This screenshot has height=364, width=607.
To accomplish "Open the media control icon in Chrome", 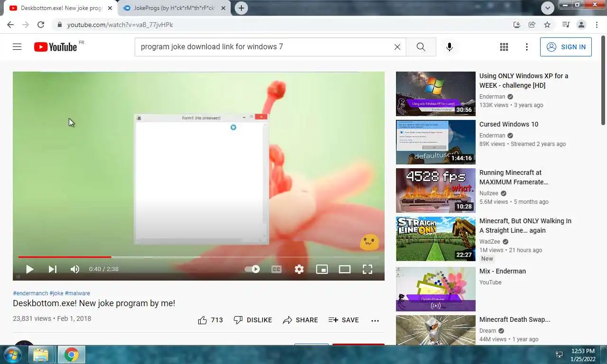I will (566, 25).
